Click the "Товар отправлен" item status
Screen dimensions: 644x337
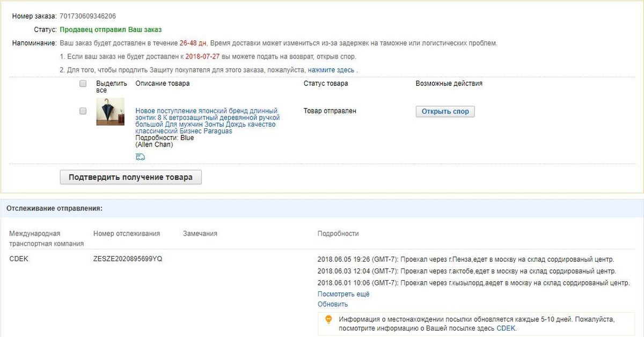(330, 111)
